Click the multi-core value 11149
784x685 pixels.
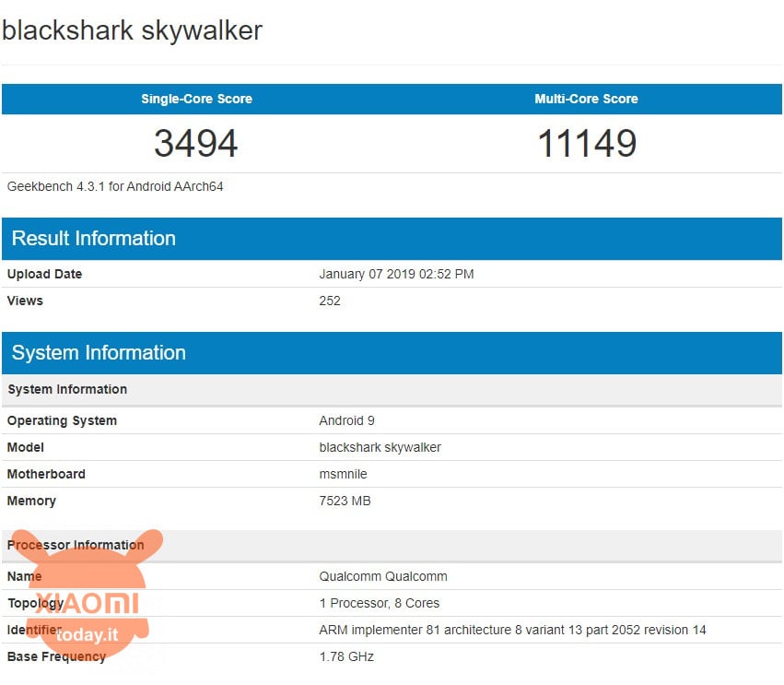[587, 143]
